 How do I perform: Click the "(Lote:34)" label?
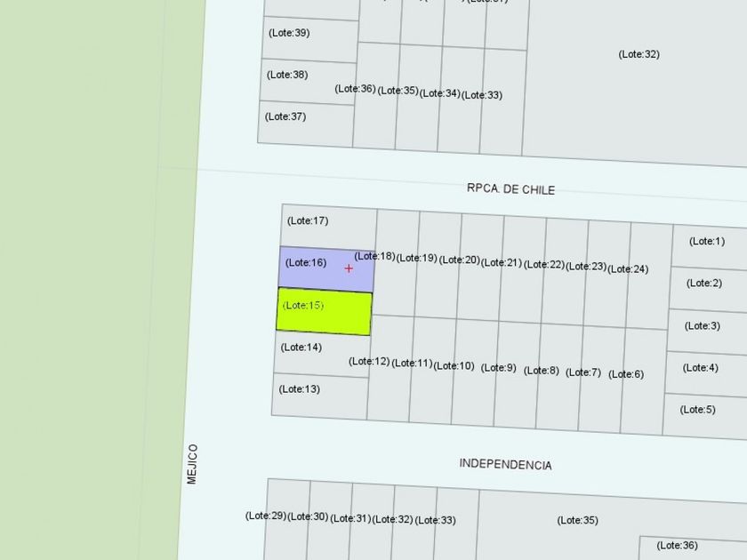pyautogui.click(x=439, y=93)
